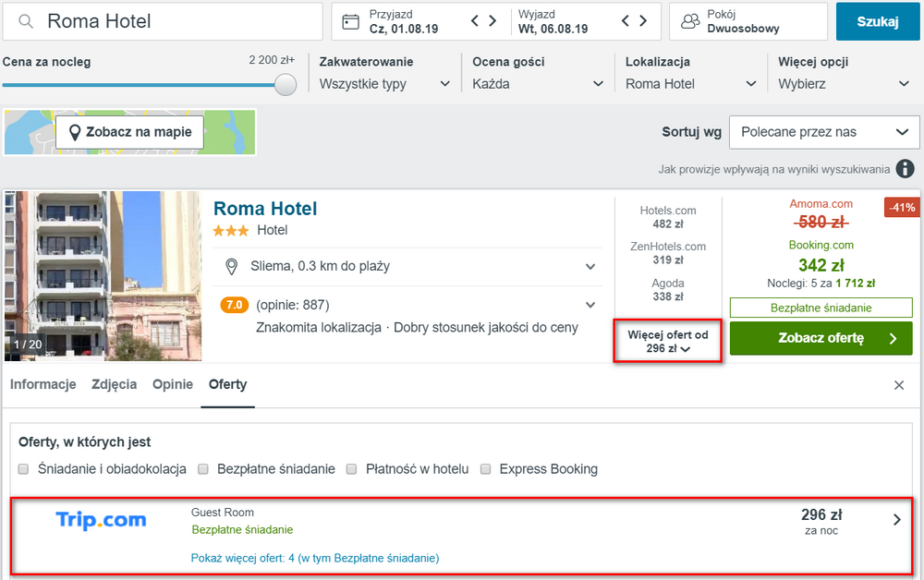Viewport: 924px width, 580px height.
Task: Check Śniadanie i obiadokolacja filter
Action: click(x=24, y=469)
